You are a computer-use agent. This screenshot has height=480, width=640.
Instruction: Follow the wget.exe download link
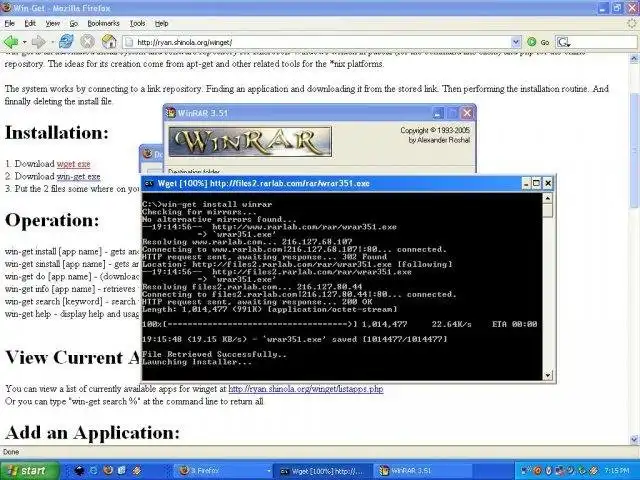[x=73, y=164]
